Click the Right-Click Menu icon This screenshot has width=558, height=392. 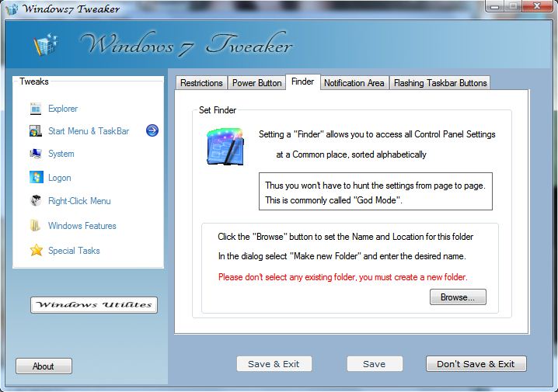(x=36, y=201)
